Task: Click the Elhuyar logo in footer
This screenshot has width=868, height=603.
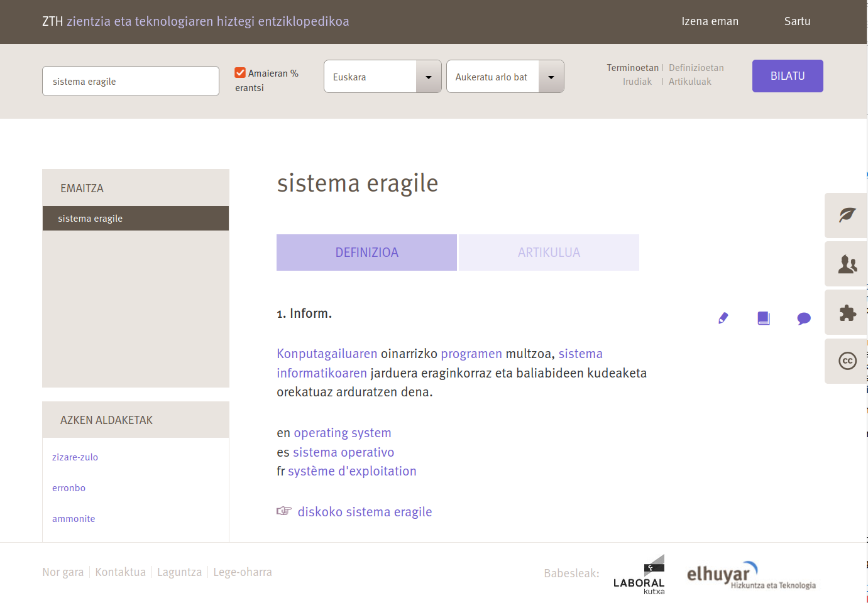Action: (x=750, y=575)
